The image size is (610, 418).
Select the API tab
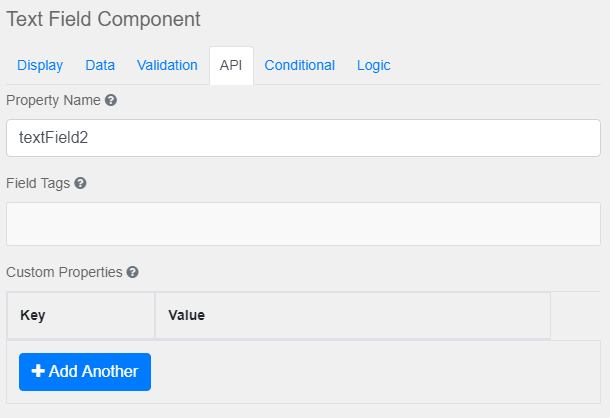(231, 65)
